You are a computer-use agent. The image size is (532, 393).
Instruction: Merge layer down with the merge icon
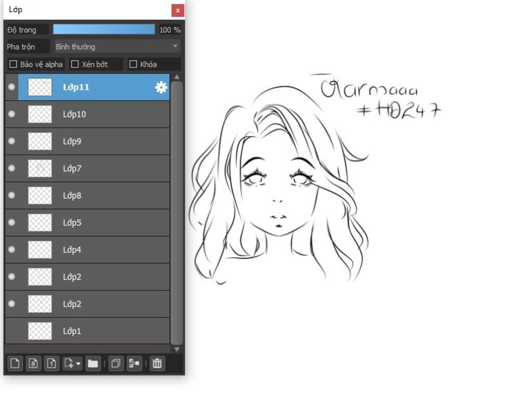135,363
